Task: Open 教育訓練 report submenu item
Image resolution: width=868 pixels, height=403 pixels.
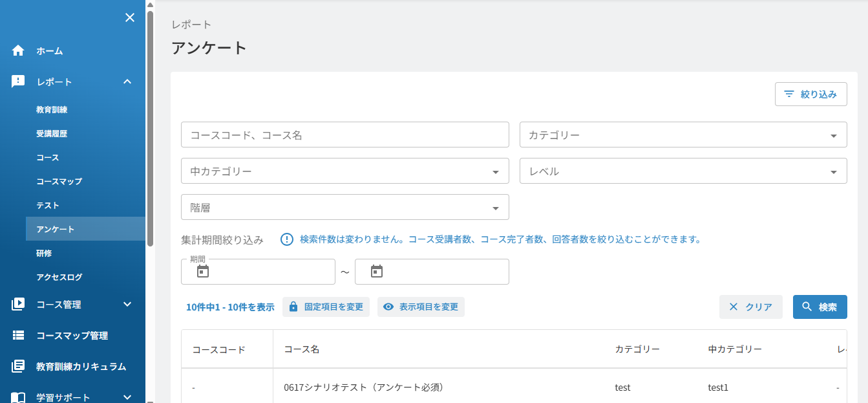Action: [x=52, y=110]
